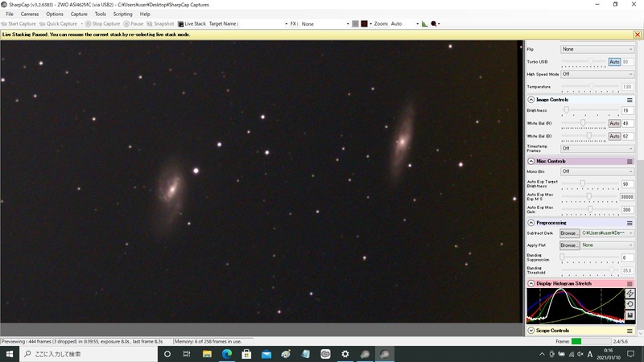Open the notification center icon
The image size is (644, 362).
pyautogui.click(x=631, y=354)
